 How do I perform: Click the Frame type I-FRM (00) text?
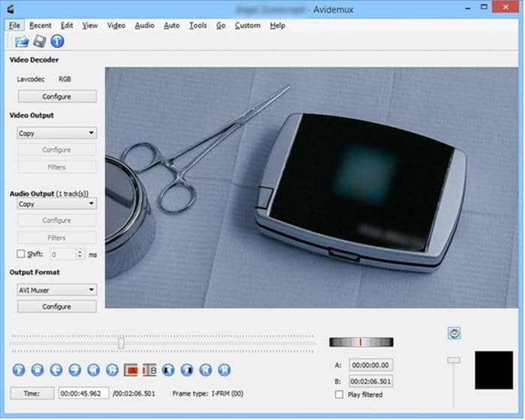[208, 394]
